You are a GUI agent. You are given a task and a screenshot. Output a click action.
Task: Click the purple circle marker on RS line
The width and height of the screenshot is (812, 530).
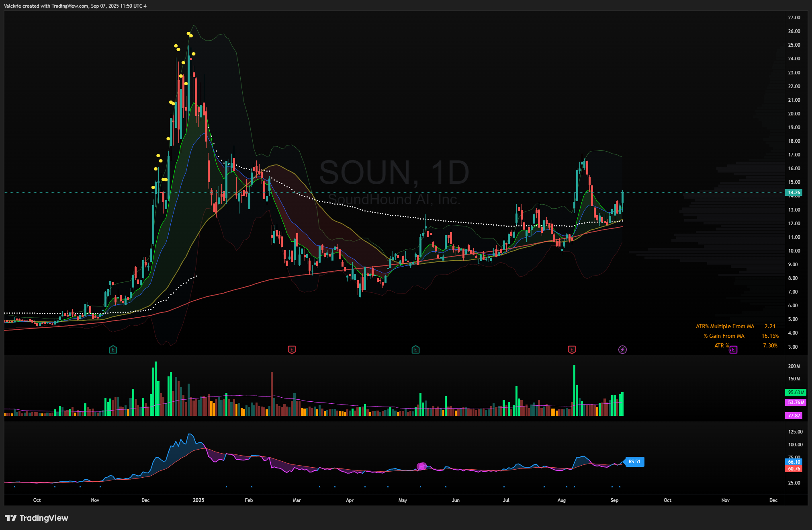pyautogui.click(x=421, y=466)
